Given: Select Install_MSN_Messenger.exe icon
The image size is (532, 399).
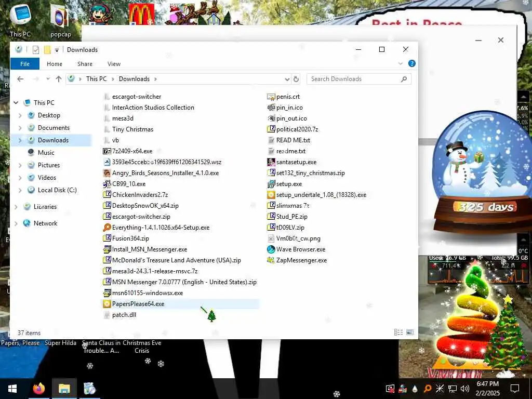Looking at the screenshot, I should [x=107, y=249].
